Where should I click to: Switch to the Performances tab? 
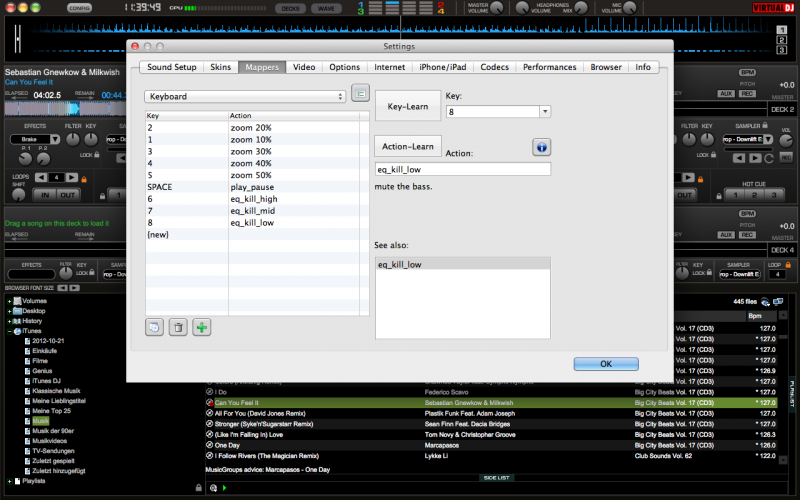(x=549, y=67)
